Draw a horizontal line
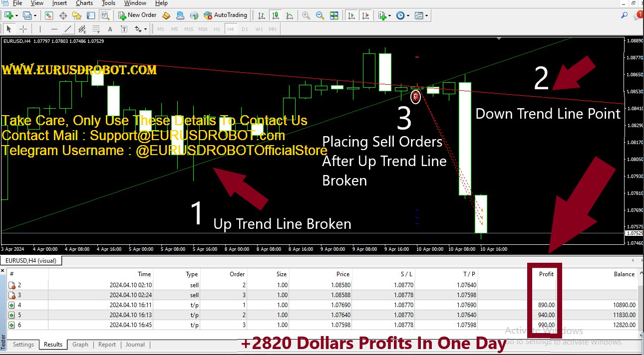This screenshot has height=355, width=644. coord(54,29)
